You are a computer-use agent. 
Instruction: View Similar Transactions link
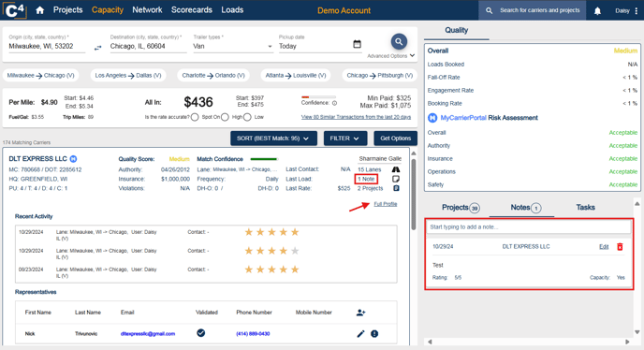pos(356,117)
